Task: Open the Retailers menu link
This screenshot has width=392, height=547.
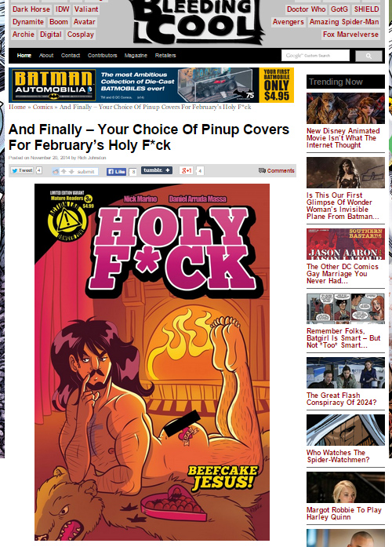Action: 165,56
